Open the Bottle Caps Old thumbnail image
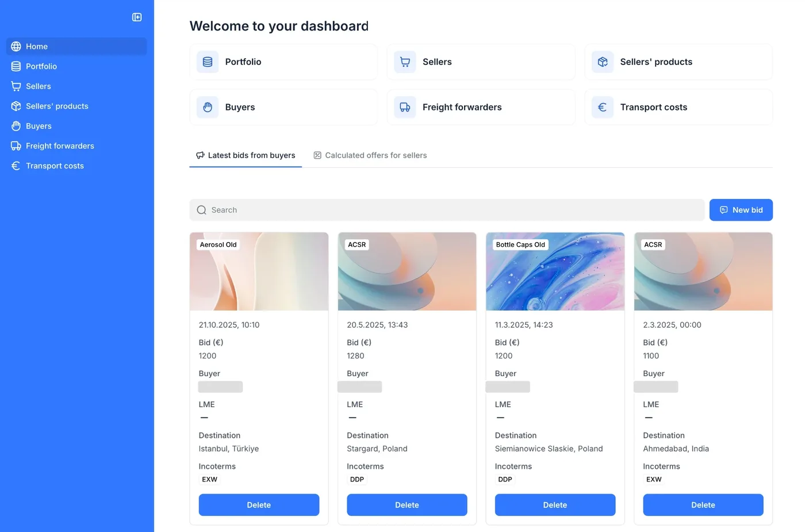Image resolution: width=805 pixels, height=532 pixels. point(555,271)
